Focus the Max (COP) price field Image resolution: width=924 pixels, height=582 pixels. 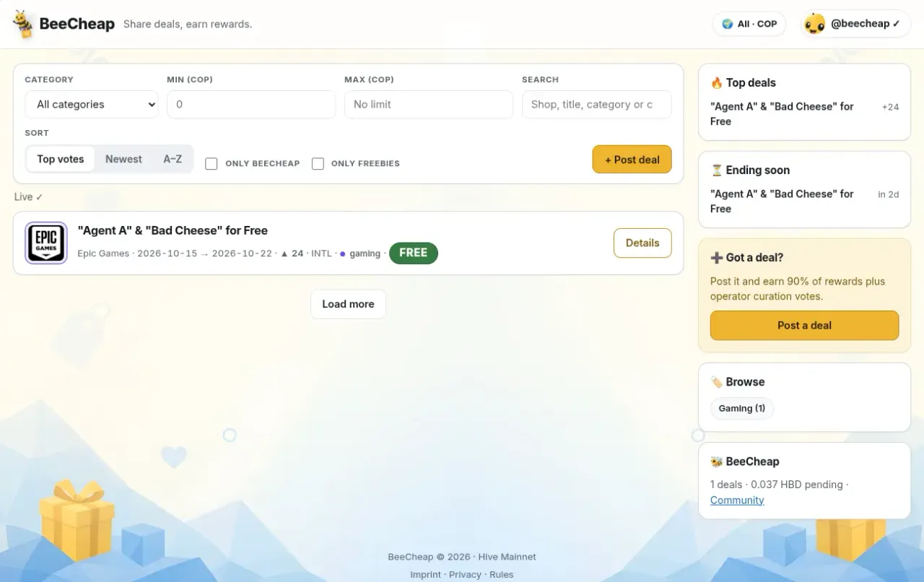coord(429,105)
